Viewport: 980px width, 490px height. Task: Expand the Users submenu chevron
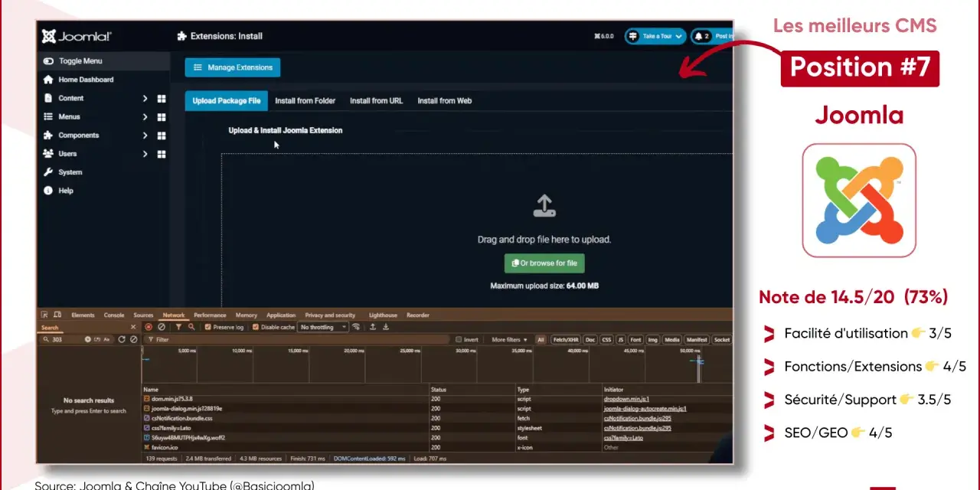(145, 154)
